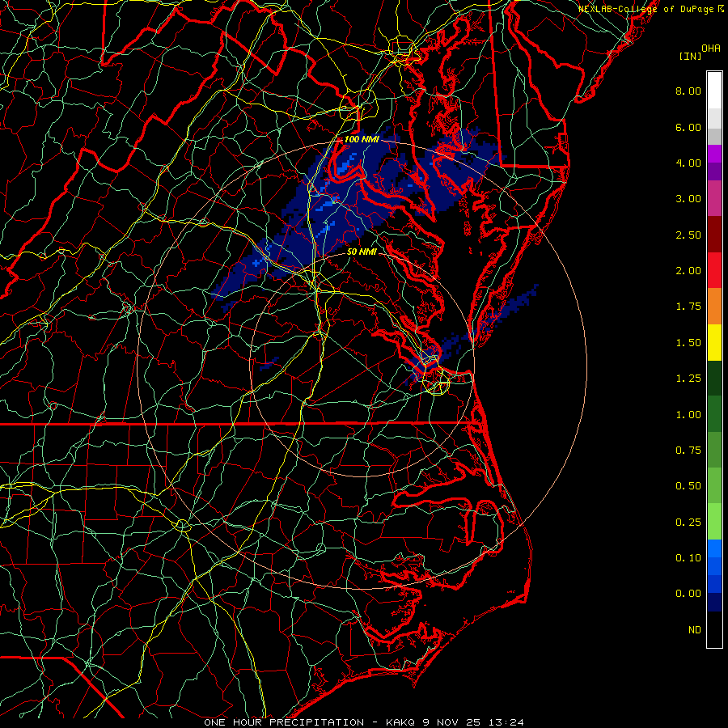This screenshot has width=728, height=728.
Task: Click the bright magenta swatch in the color scale
Action: [x=714, y=154]
